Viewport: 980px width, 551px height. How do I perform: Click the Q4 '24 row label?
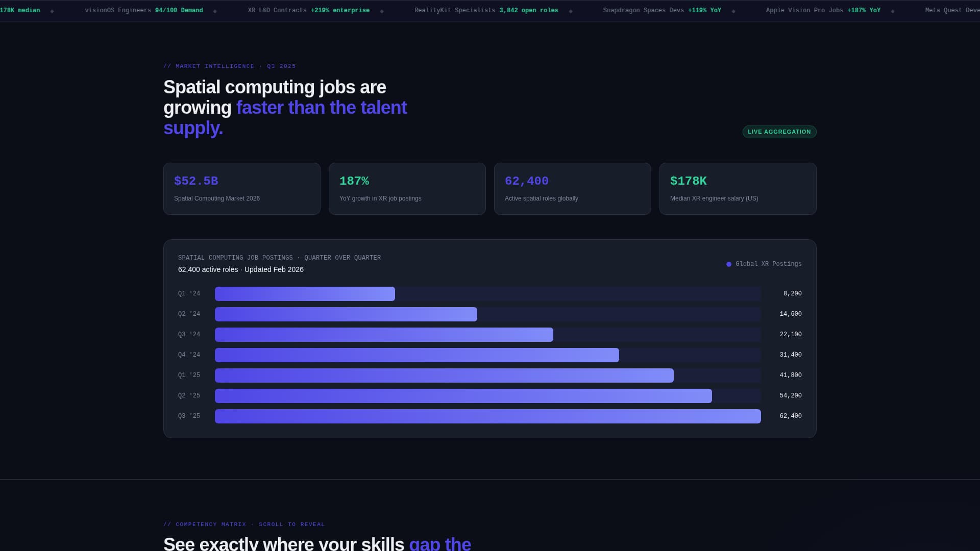tap(189, 355)
